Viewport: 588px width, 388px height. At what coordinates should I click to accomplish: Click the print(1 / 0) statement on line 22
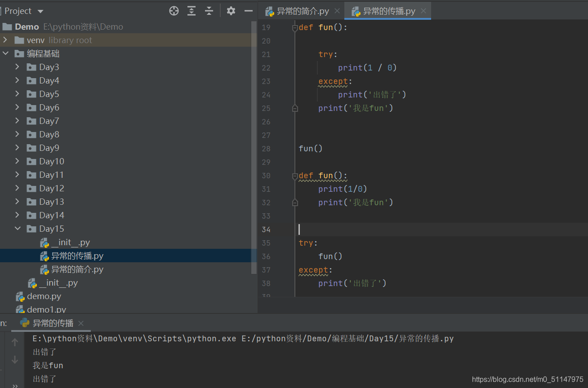click(x=367, y=68)
